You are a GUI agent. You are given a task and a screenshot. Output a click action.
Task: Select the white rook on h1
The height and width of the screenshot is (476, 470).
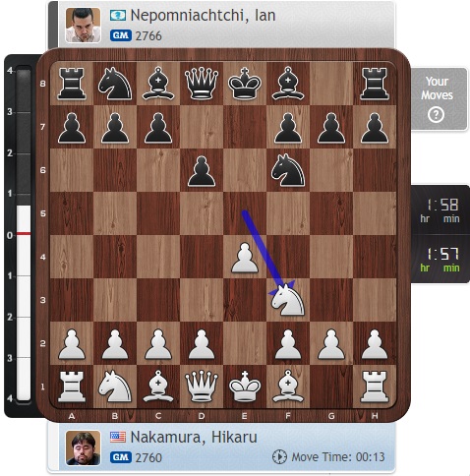point(375,387)
